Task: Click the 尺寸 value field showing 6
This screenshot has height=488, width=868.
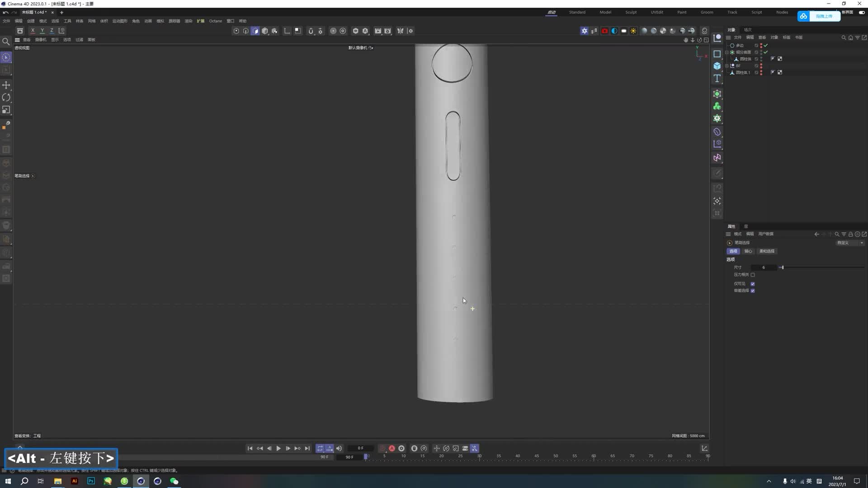Action: (764, 267)
